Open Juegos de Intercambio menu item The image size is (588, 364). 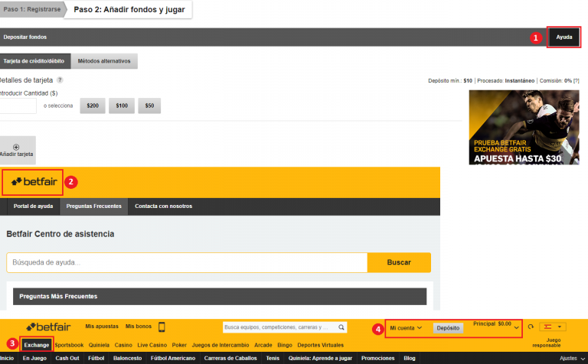[220, 346]
